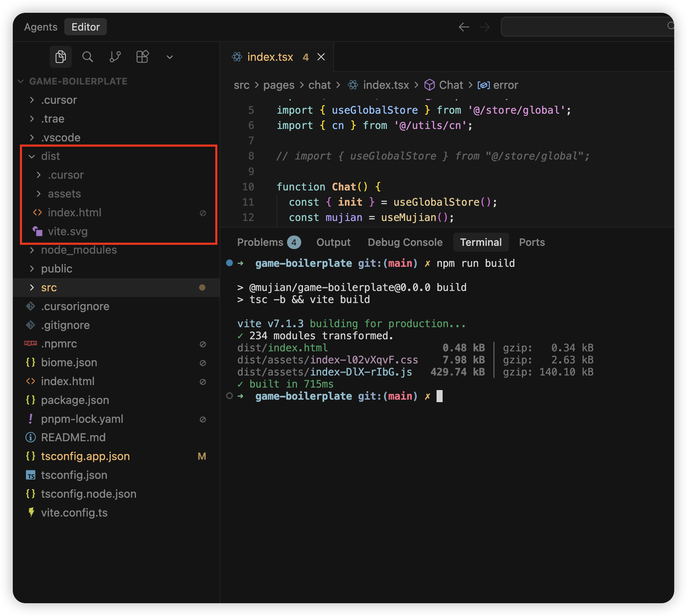687x616 pixels.
Task: Click the navigate back arrow
Action: click(x=464, y=27)
